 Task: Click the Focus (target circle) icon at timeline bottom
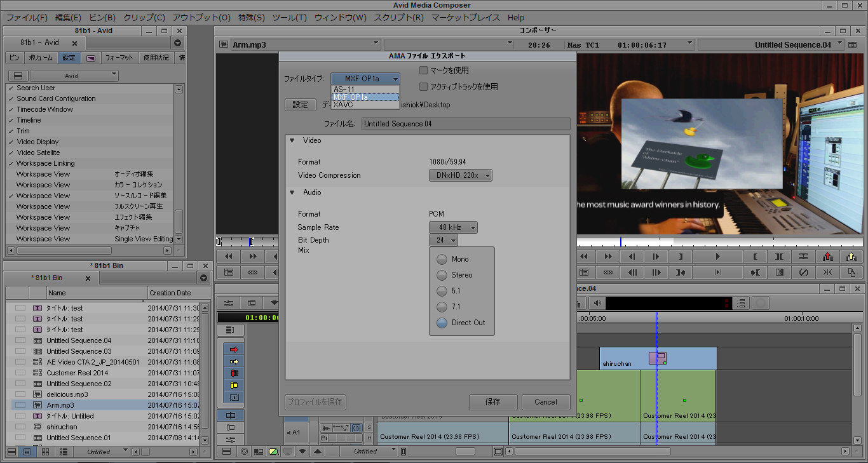[244, 452]
